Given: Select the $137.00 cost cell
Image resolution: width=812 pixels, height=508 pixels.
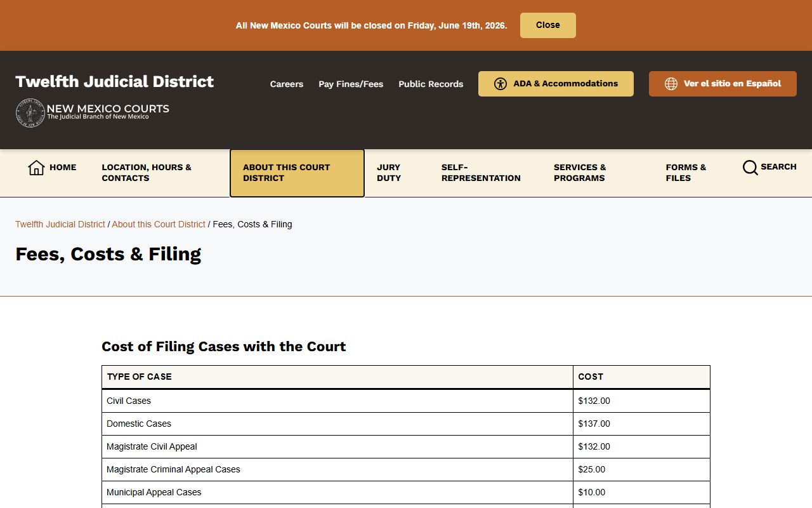Looking at the screenshot, I should pyautogui.click(x=641, y=424).
